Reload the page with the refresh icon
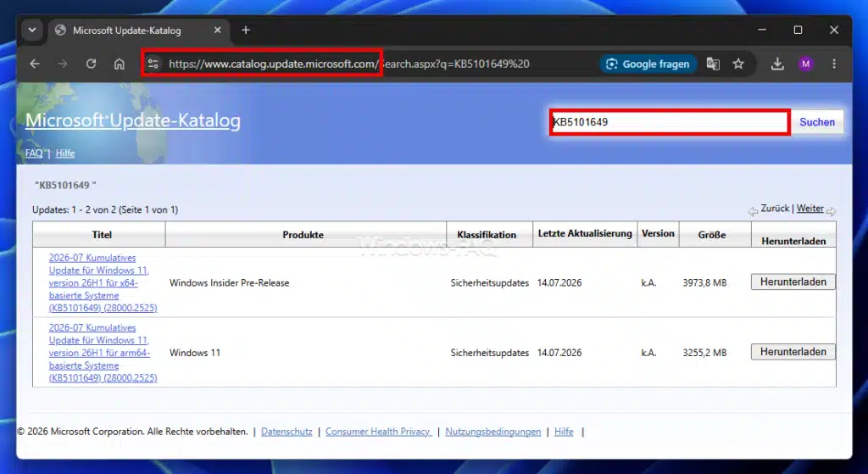Screen dimensions: 868x474 91,64
